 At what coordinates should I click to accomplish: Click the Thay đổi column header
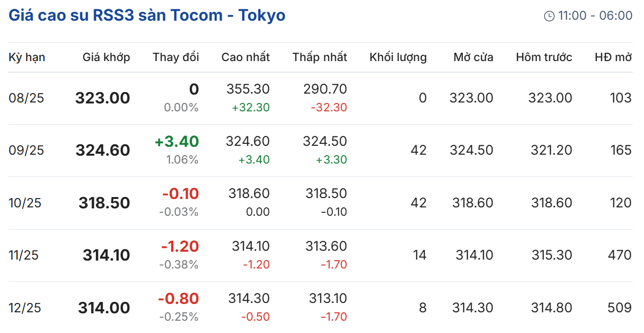(176, 57)
